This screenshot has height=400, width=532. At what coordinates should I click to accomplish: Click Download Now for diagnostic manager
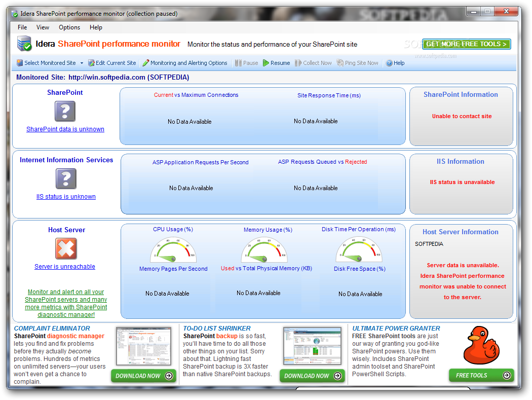click(x=143, y=376)
